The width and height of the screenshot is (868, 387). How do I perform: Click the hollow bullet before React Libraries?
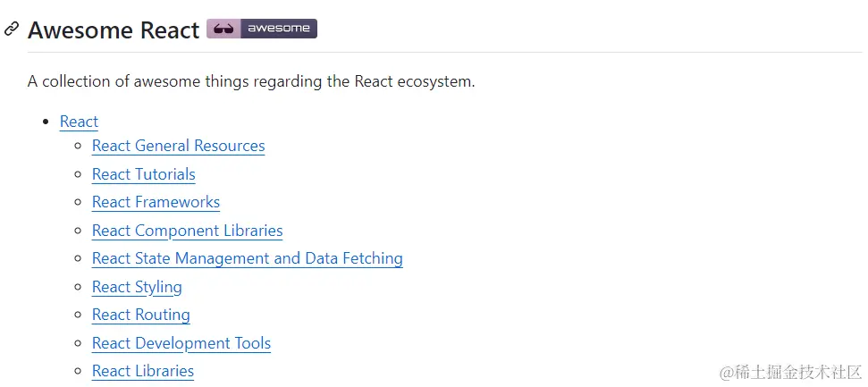pyautogui.click(x=79, y=371)
